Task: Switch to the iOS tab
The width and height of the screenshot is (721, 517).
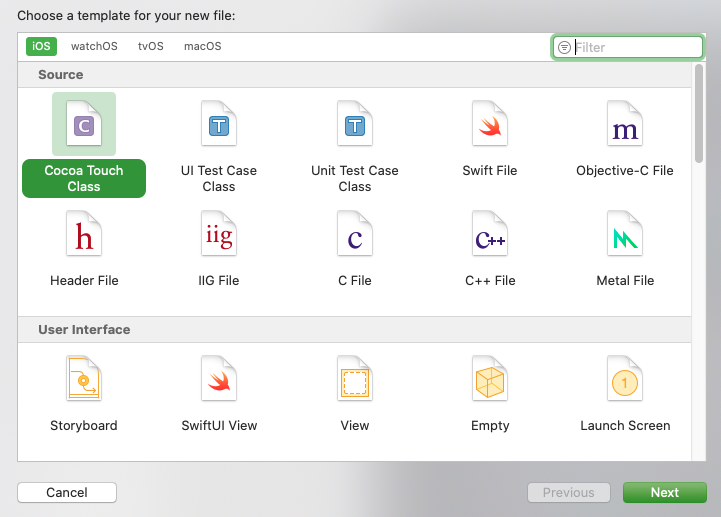Action: pyautogui.click(x=41, y=46)
